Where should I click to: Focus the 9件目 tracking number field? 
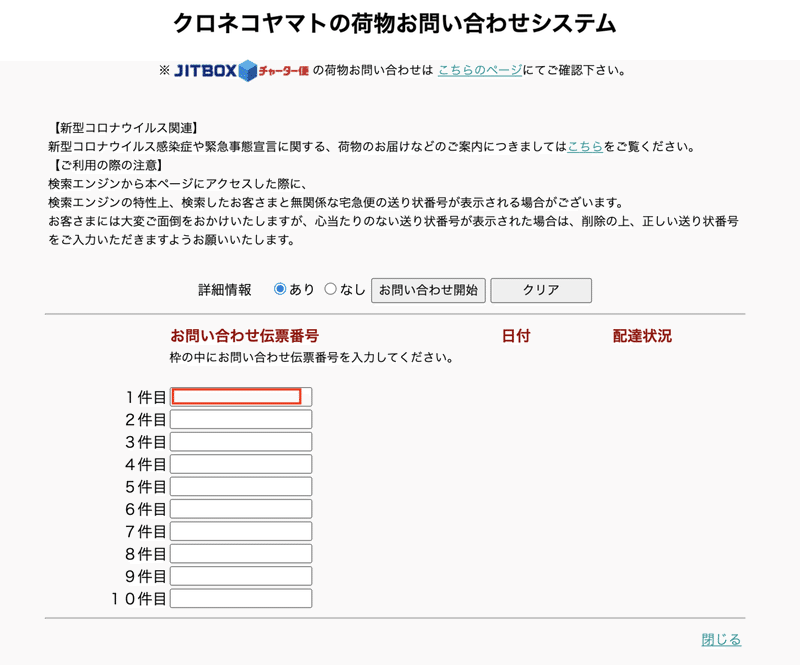tap(241, 576)
